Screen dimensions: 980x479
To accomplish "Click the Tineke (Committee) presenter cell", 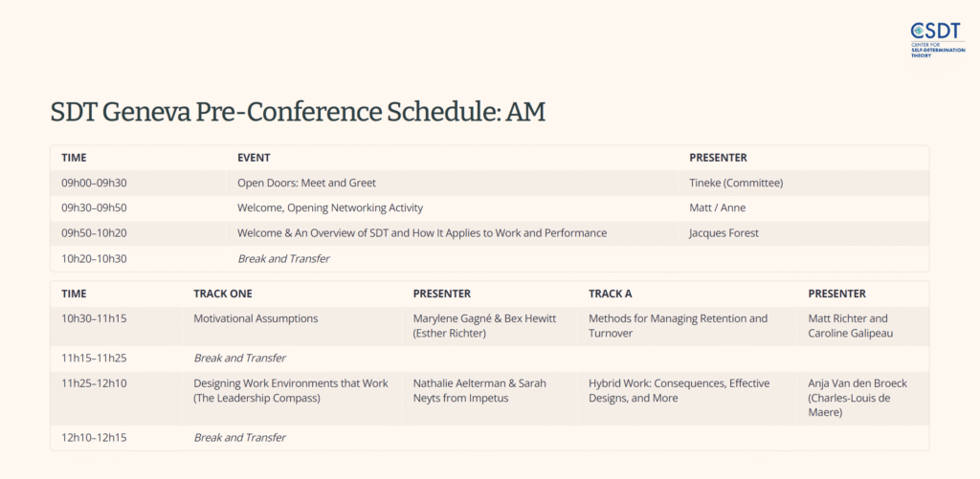I will point(736,183).
